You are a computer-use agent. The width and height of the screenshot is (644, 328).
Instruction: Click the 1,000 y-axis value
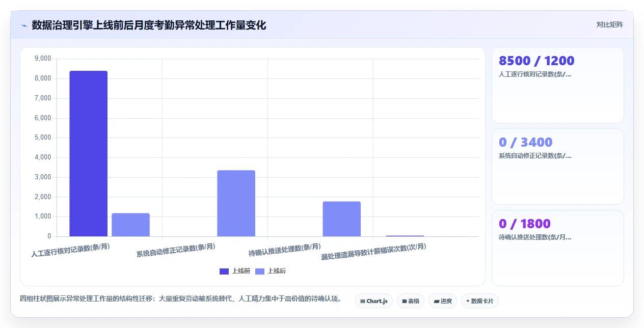click(43, 216)
